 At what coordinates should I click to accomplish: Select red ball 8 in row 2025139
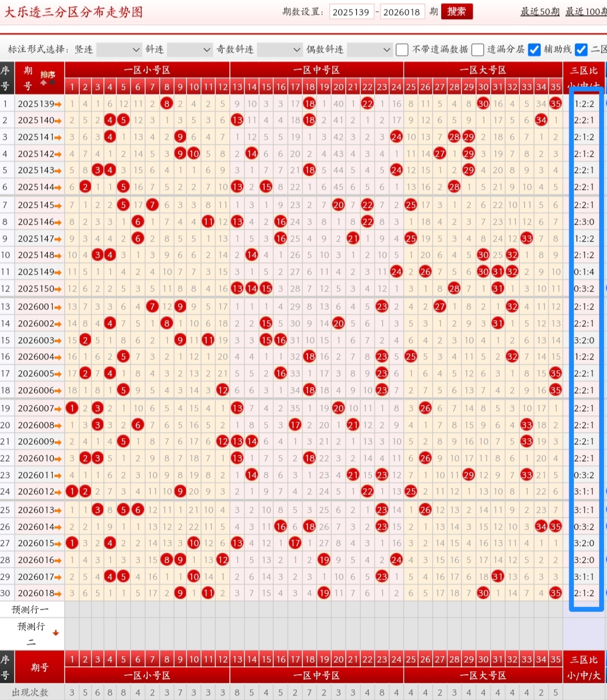point(166,103)
